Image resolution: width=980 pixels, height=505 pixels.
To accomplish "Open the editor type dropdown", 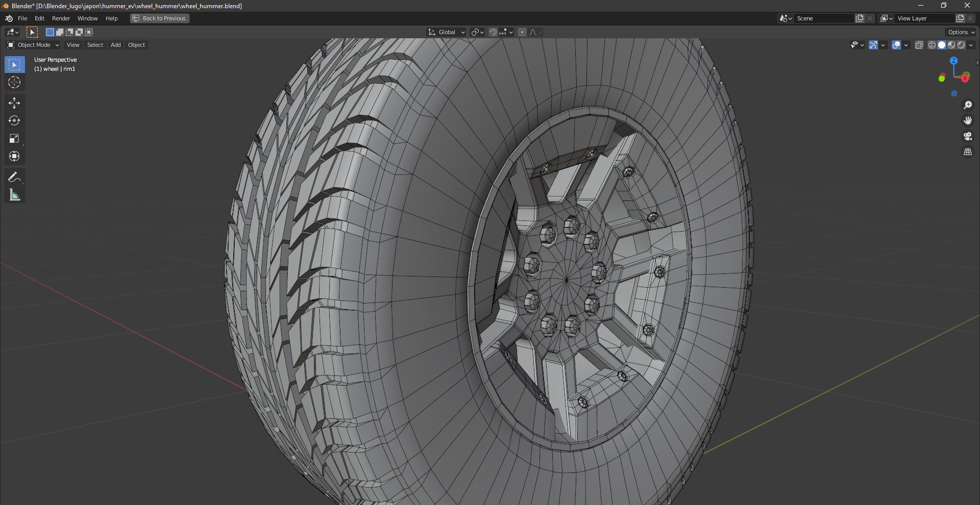I will click(12, 32).
